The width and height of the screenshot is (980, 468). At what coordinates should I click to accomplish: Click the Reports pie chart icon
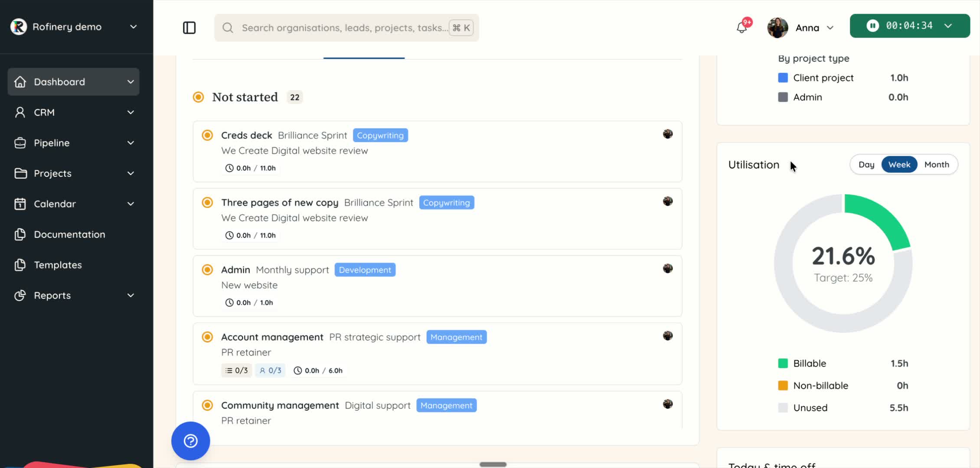click(x=20, y=296)
